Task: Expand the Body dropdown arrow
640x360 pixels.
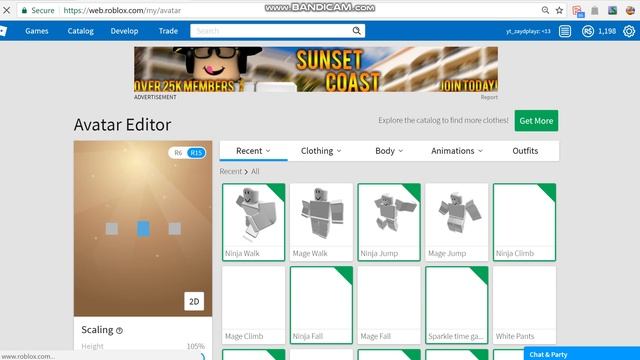Action: tap(400, 151)
